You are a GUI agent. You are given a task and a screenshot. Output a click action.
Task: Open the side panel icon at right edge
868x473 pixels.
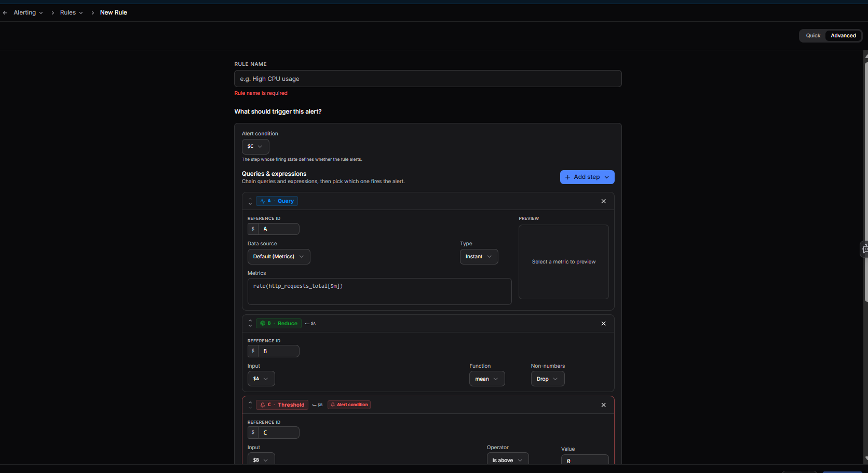click(864, 249)
